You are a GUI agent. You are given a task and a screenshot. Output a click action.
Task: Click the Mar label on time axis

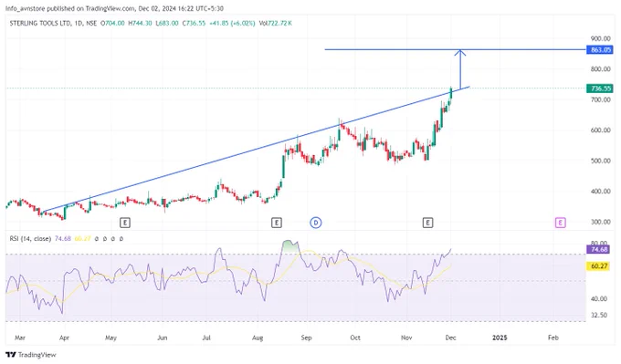(20, 338)
